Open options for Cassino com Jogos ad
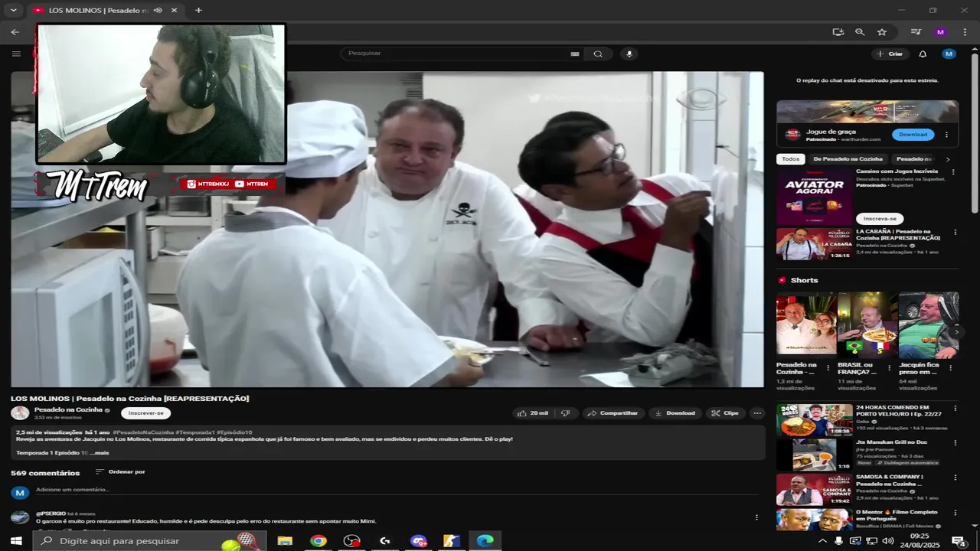 pos(953,172)
